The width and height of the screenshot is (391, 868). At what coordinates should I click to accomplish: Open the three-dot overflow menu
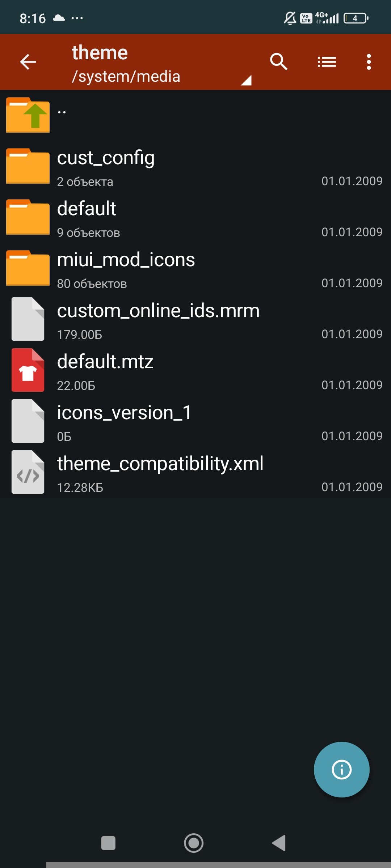[x=369, y=62]
